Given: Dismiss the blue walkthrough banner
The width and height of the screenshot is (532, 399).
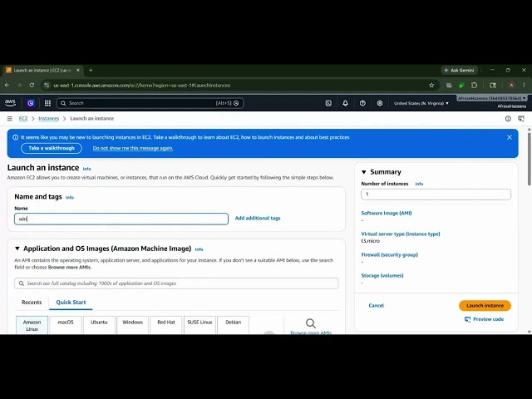Looking at the screenshot, I should (510, 137).
